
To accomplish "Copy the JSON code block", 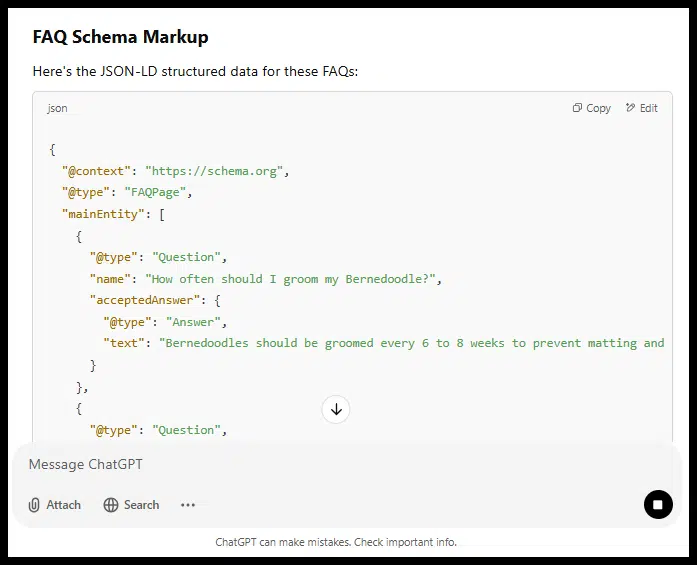I will [x=592, y=108].
